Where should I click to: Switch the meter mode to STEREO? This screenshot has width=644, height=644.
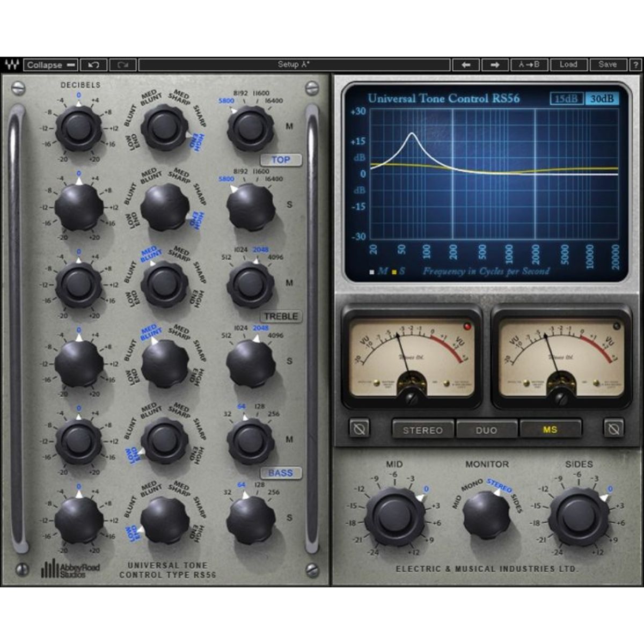click(x=423, y=430)
